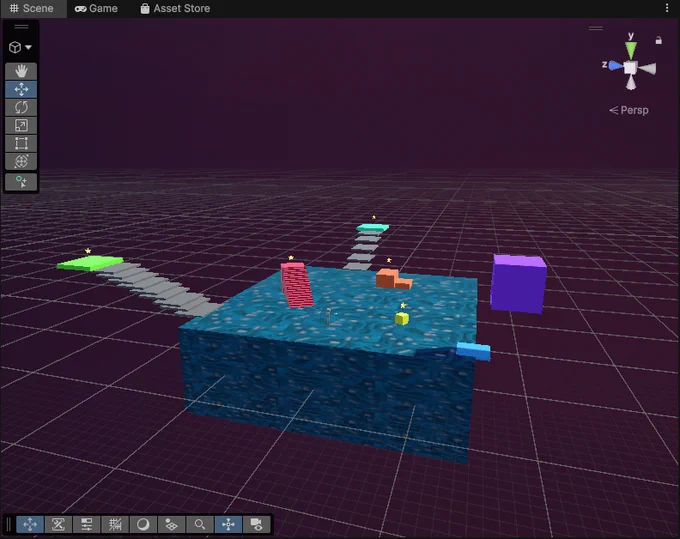Select the Move tool in left toolbar
Screen dimensions: 680x539
coord(21,89)
